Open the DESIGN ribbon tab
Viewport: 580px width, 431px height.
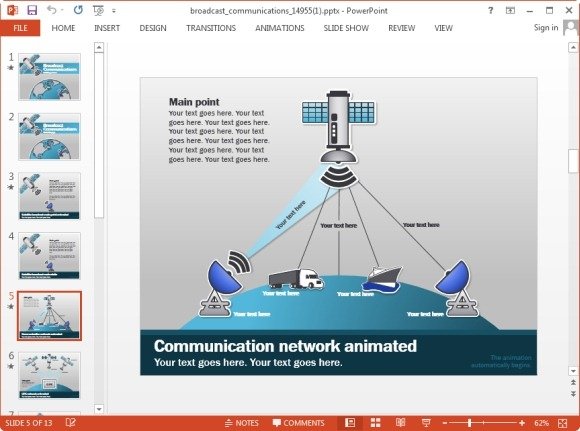tap(153, 28)
